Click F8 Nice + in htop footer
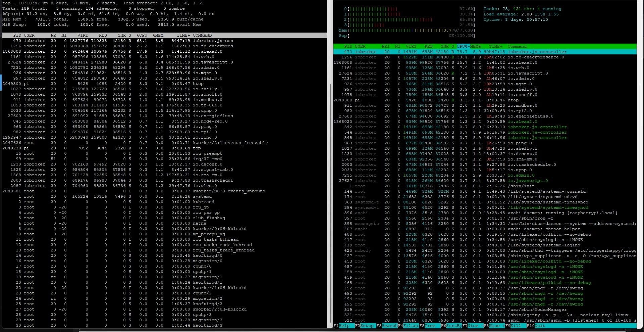This screenshot has height=332, width=644. pos(494,326)
